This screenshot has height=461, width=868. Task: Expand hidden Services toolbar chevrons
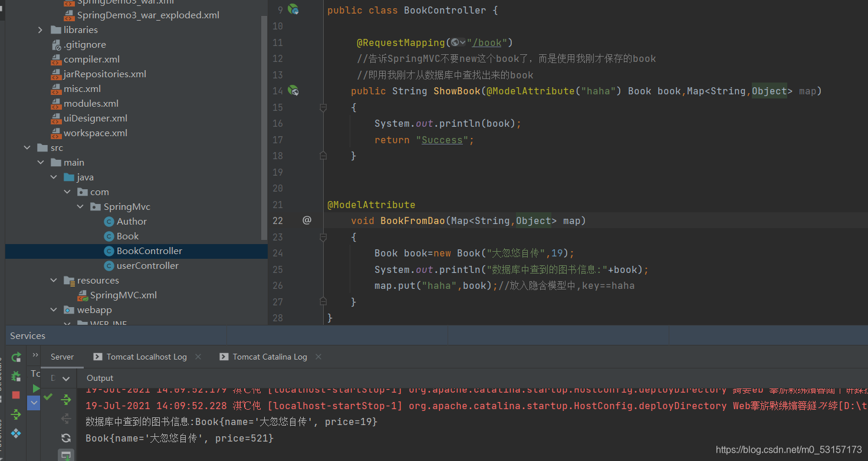tap(35, 355)
